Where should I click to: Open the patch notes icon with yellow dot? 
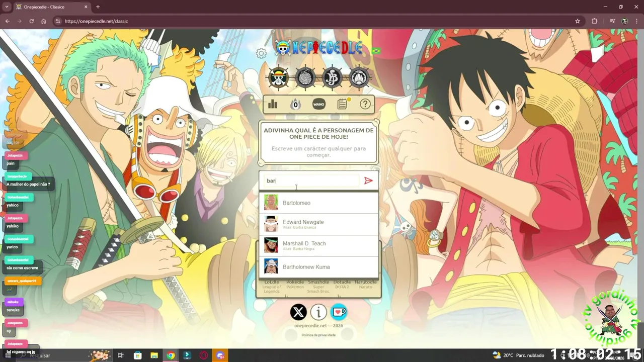(x=343, y=104)
